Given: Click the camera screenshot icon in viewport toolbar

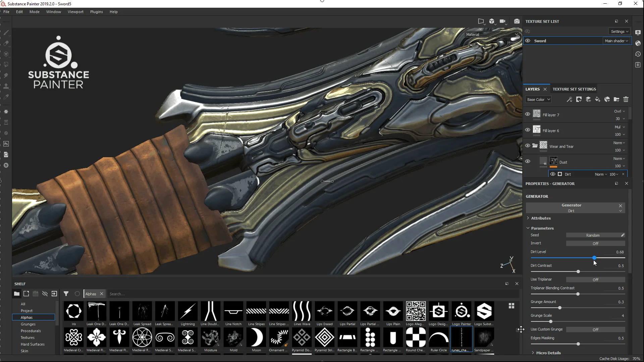Looking at the screenshot, I should tap(517, 21).
